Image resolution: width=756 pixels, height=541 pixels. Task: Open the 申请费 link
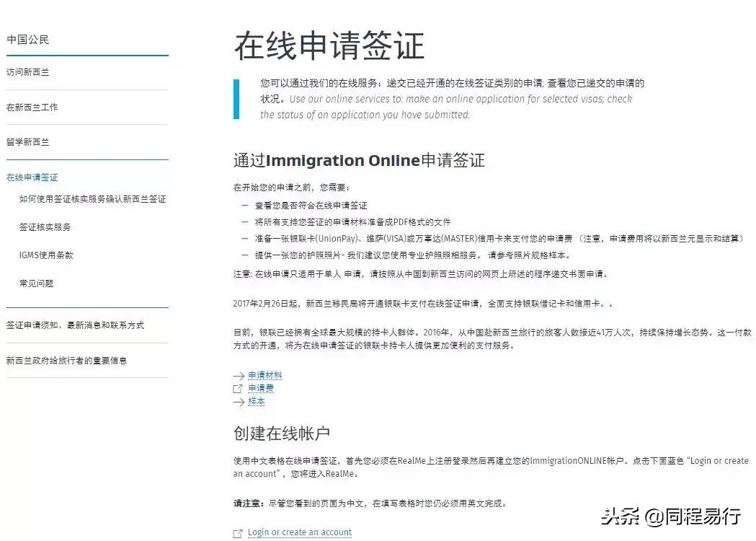[259, 388]
